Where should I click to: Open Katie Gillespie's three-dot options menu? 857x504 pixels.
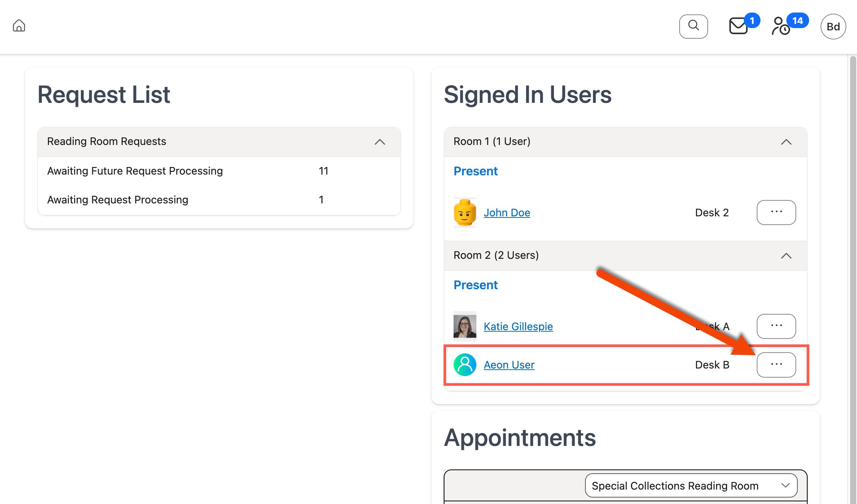776,326
